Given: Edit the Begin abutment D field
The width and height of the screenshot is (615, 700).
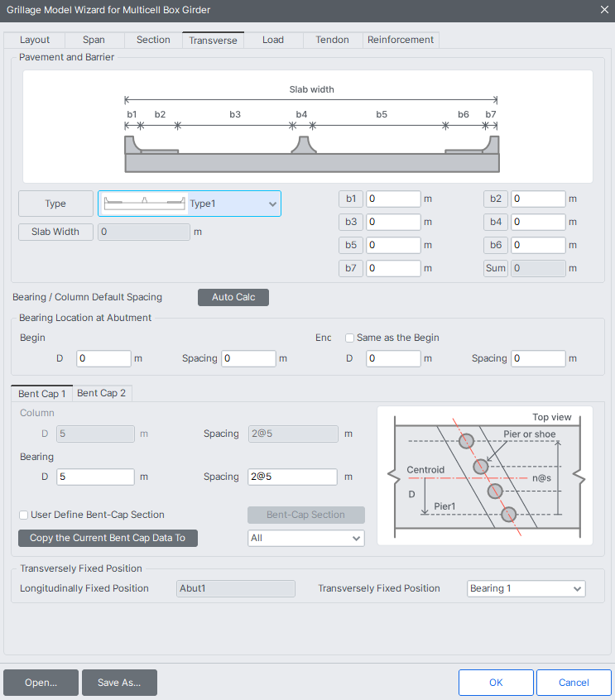Looking at the screenshot, I should tap(103, 358).
